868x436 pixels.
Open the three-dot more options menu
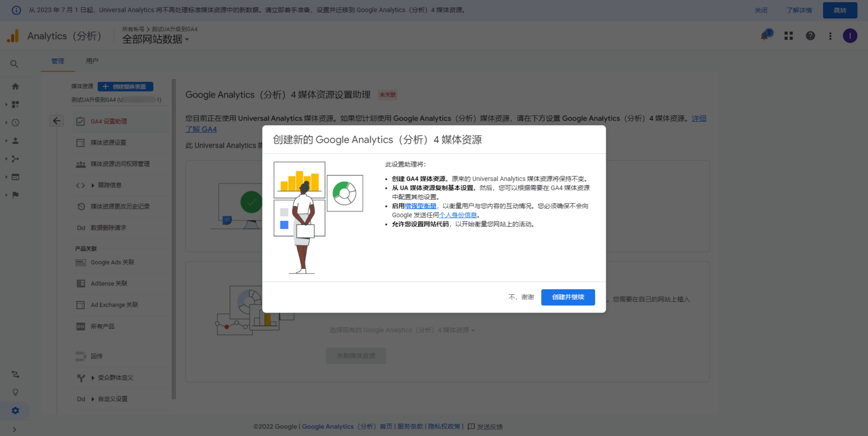coord(830,36)
